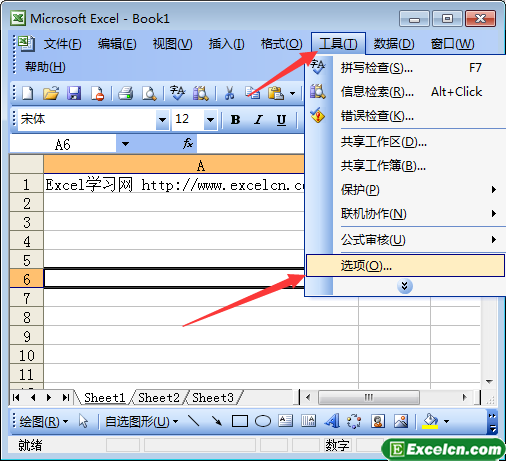Screen dimensions: 506x461
Task: Click the Sheet1 tab
Action: coord(105,398)
